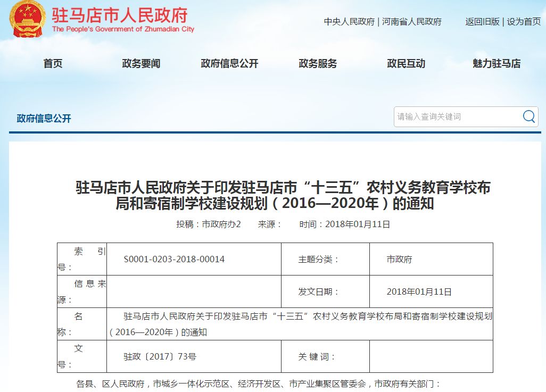
Task: Switch to the 政府信息公开 tab
Action: point(229,63)
